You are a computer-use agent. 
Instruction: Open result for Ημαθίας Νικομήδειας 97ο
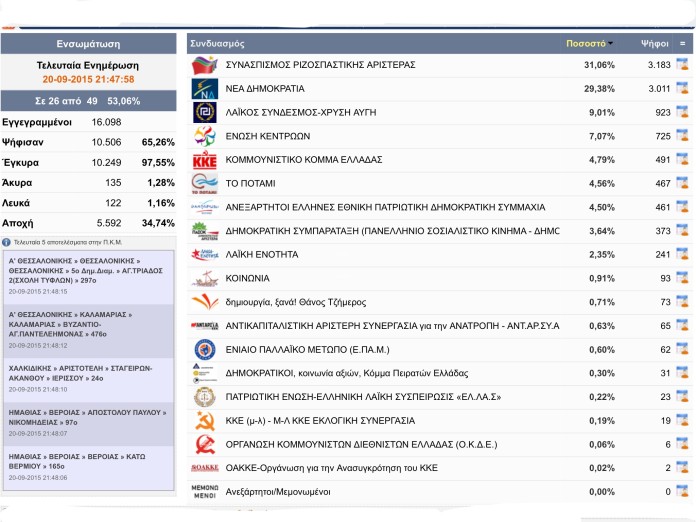88,423
